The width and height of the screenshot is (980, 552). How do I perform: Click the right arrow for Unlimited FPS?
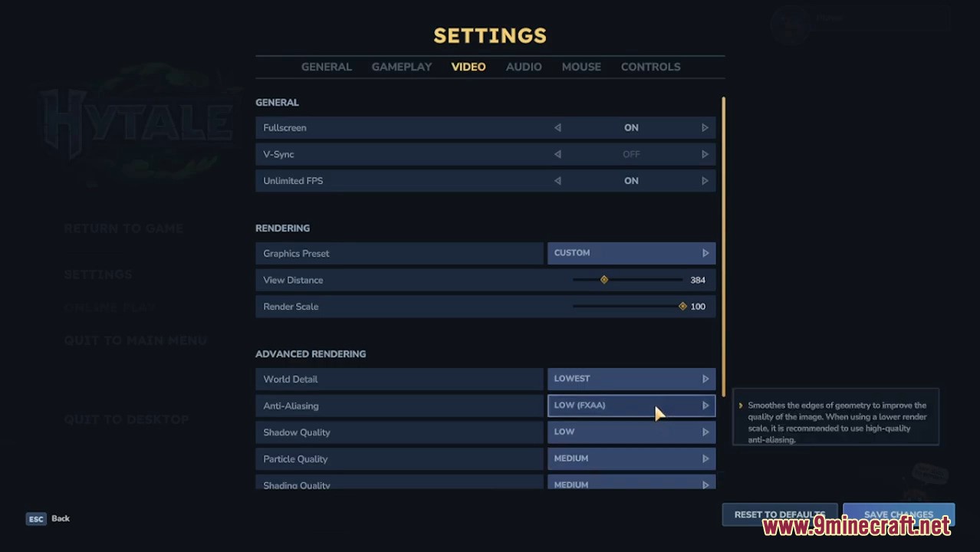point(705,181)
